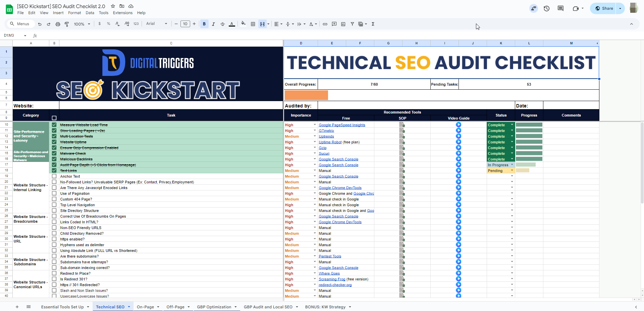The width and height of the screenshot is (644, 311).
Task: Insert link using the link icon
Action: (x=325, y=24)
